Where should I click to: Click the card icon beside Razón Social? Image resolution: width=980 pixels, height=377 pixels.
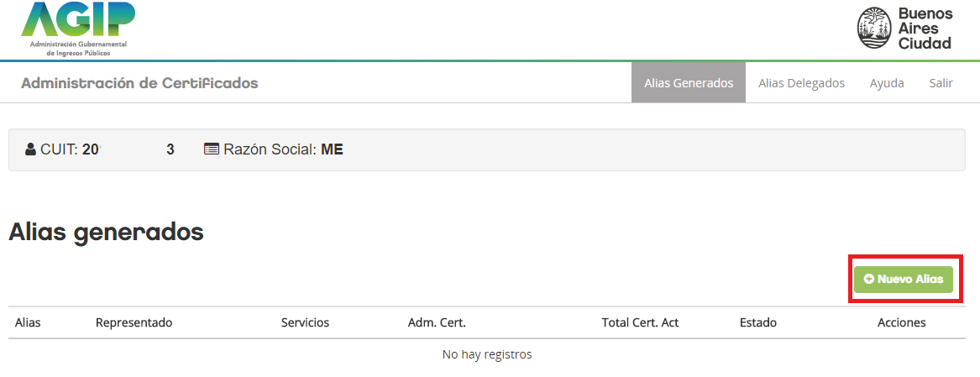pos(212,150)
